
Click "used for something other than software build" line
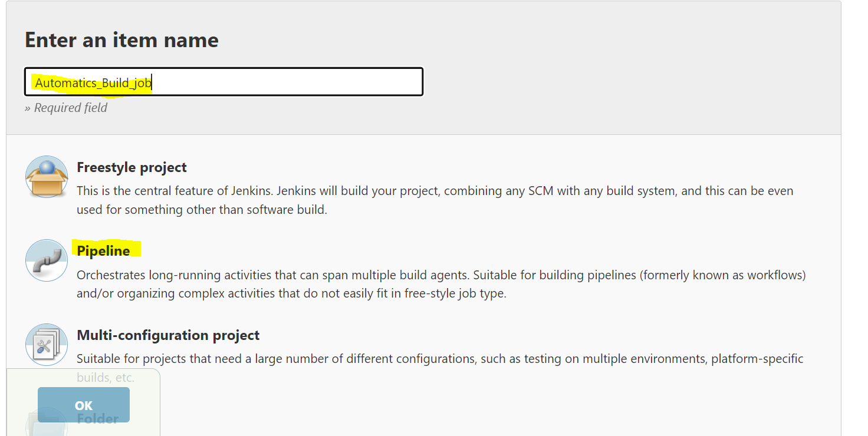coord(202,210)
